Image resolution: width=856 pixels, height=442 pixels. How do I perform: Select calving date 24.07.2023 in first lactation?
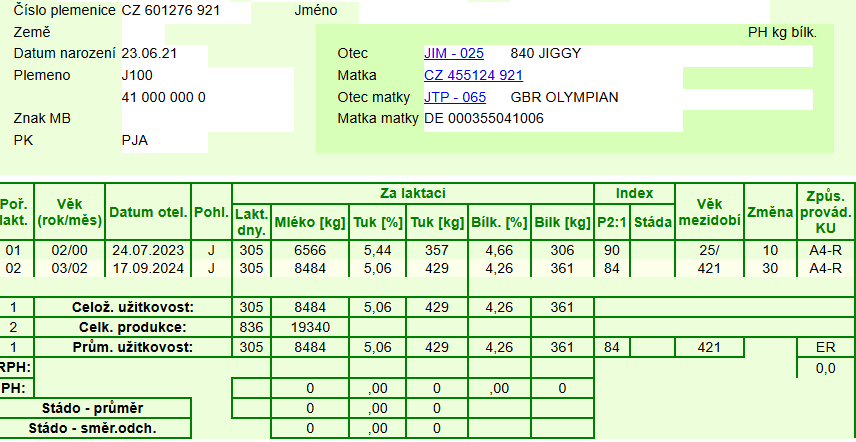tap(148, 250)
